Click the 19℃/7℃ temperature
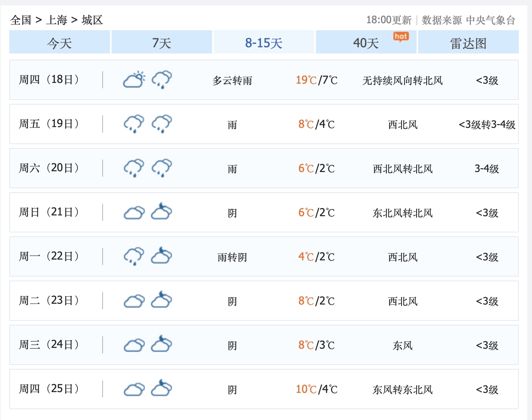 pyautogui.click(x=317, y=80)
